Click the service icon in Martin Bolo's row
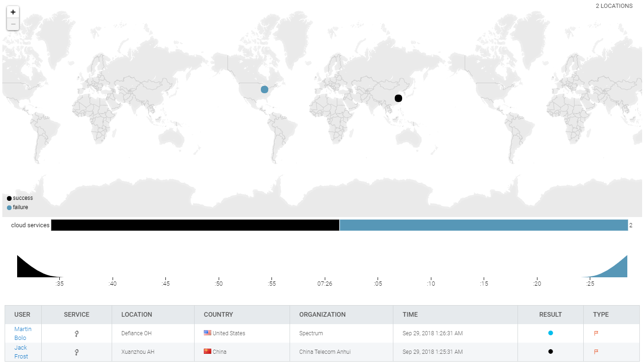The height and width of the screenshot is (364, 644). 76,333
